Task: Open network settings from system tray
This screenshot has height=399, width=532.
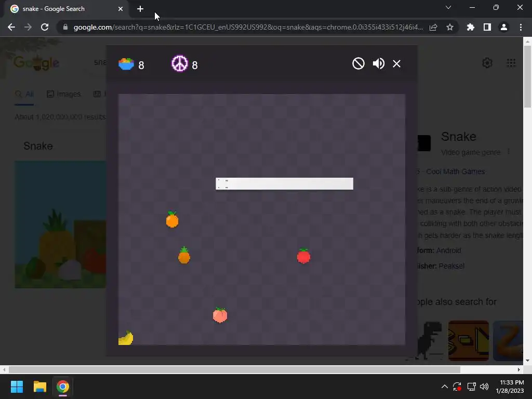Action: (471, 387)
